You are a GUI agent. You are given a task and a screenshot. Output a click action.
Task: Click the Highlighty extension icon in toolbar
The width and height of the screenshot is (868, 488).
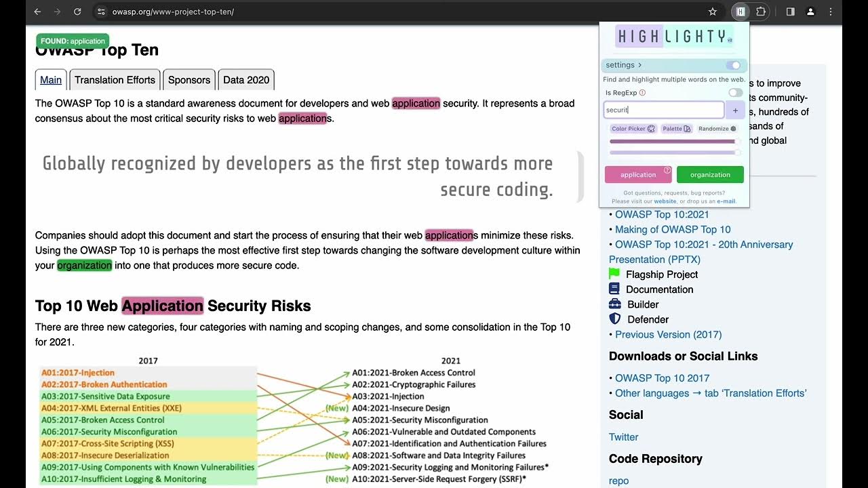point(741,12)
